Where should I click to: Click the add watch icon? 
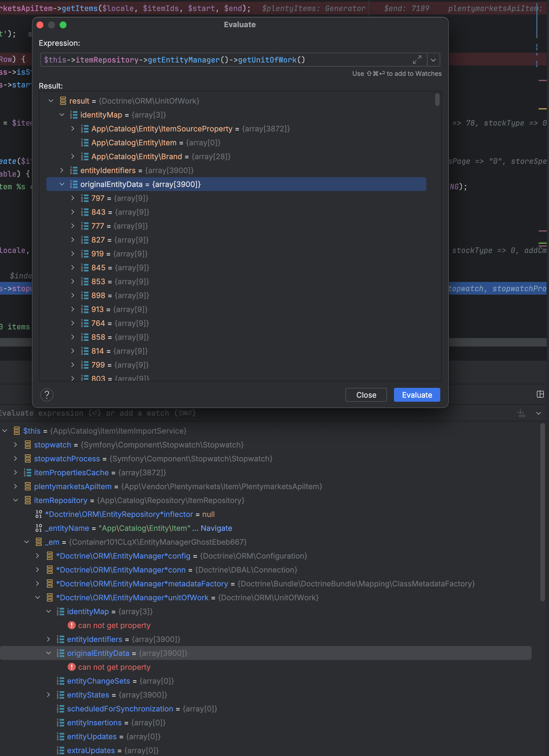coord(521,413)
